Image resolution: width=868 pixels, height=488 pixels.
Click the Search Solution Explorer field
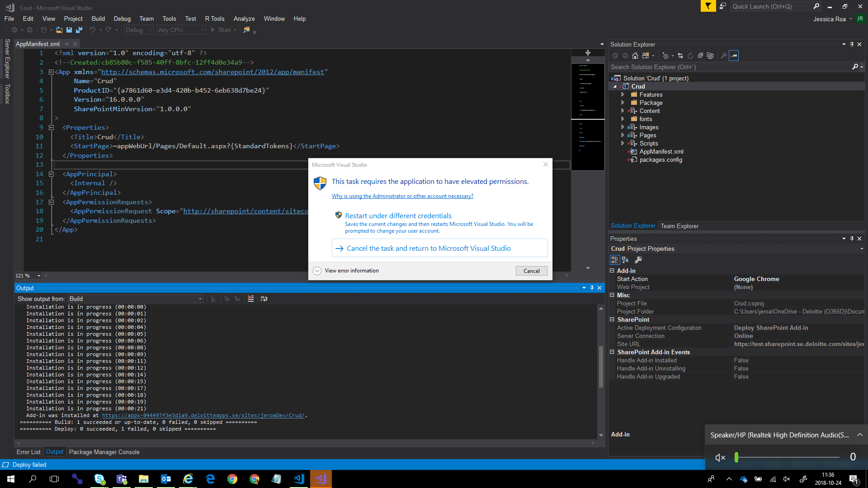point(730,67)
